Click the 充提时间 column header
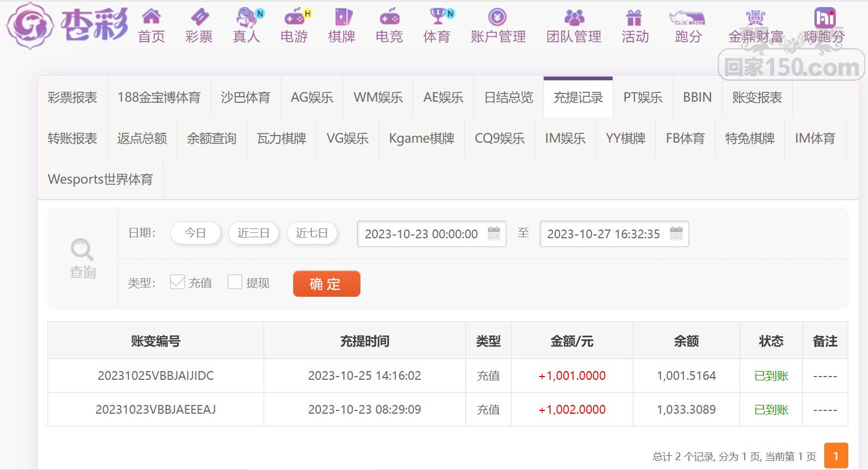This screenshot has height=470, width=868. [x=365, y=341]
